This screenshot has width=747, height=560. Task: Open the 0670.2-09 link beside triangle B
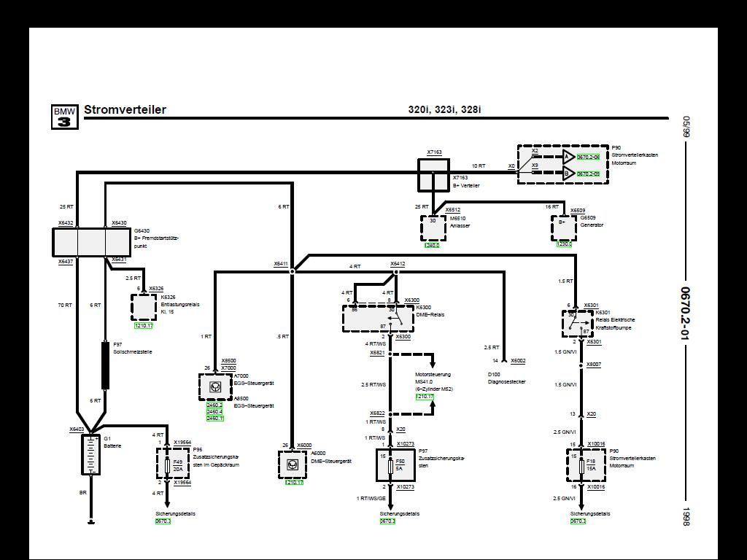click(589, 174)
